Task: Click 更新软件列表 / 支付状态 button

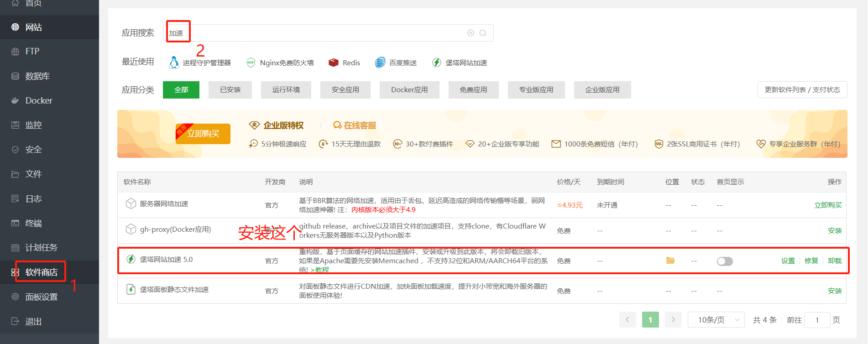Action: (802, 90)
